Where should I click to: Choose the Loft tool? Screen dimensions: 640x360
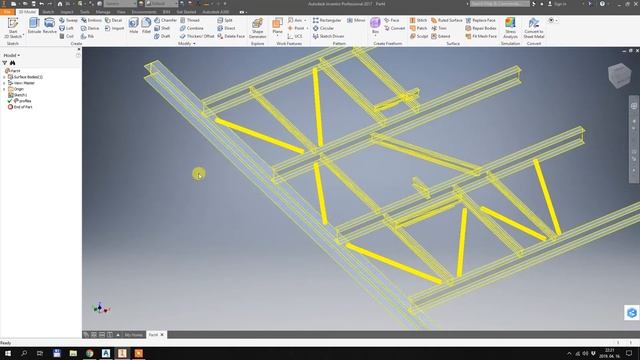pyautogui.click(x=67, y=28)
